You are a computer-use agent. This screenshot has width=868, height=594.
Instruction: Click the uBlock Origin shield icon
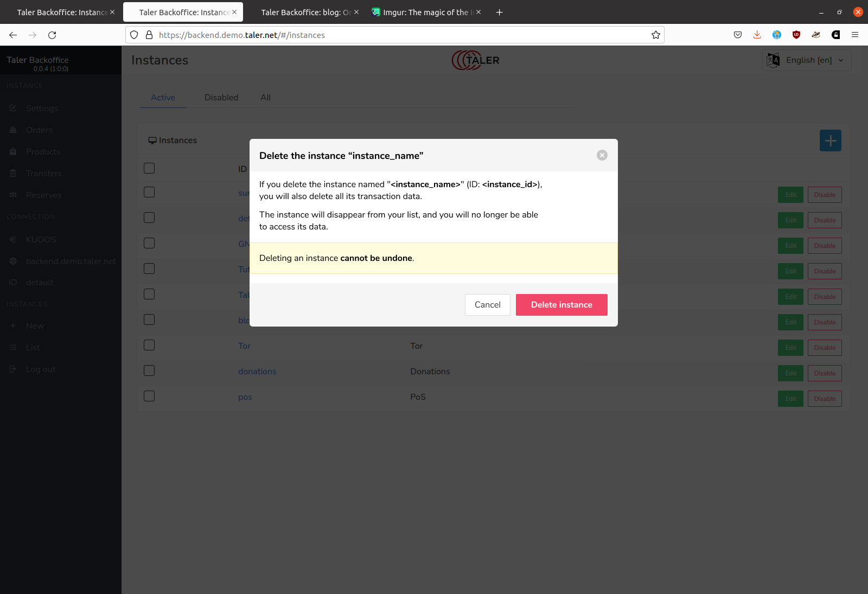pos(796,35)
